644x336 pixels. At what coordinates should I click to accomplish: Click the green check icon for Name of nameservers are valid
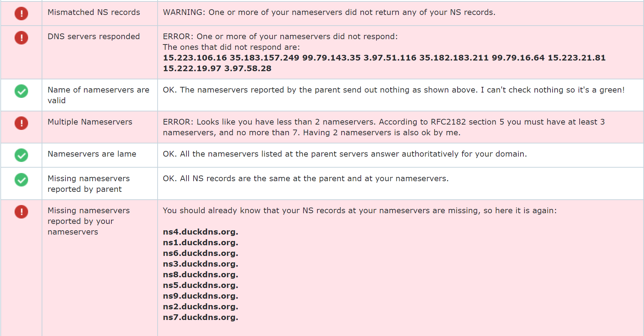point(21,91)
